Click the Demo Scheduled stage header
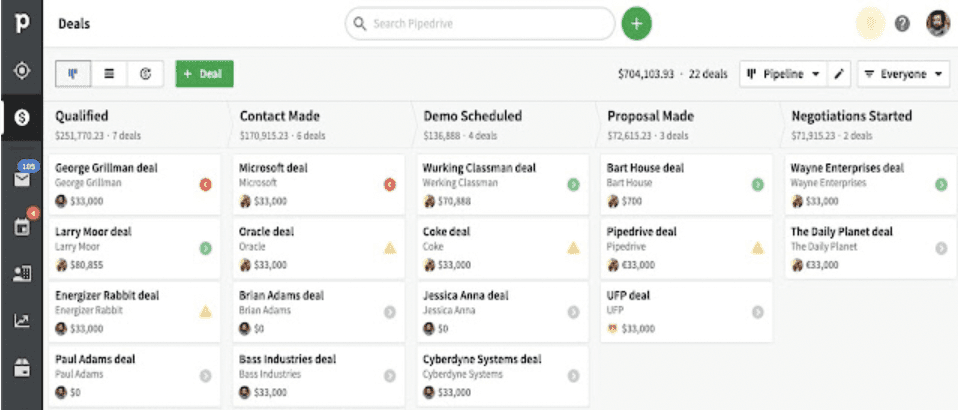 pos(473,116)
